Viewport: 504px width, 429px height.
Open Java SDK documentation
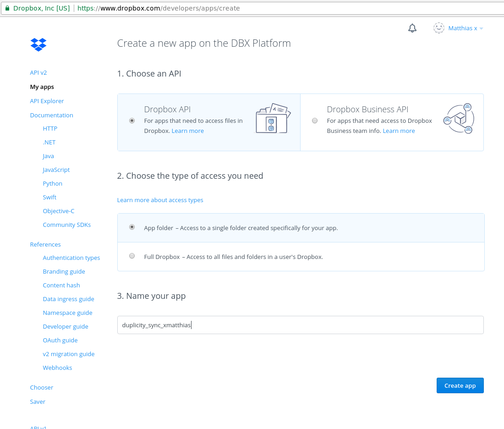click(48, 156)
